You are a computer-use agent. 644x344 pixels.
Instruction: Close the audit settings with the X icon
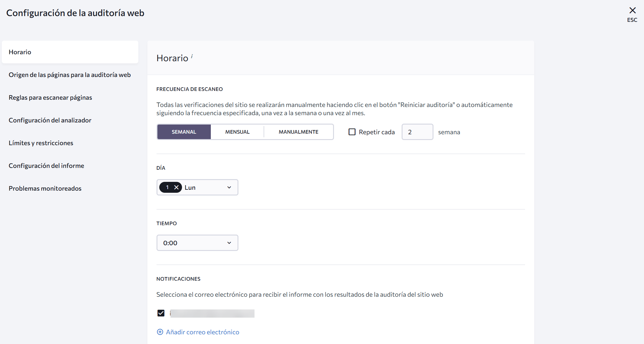tap(632, 10)
